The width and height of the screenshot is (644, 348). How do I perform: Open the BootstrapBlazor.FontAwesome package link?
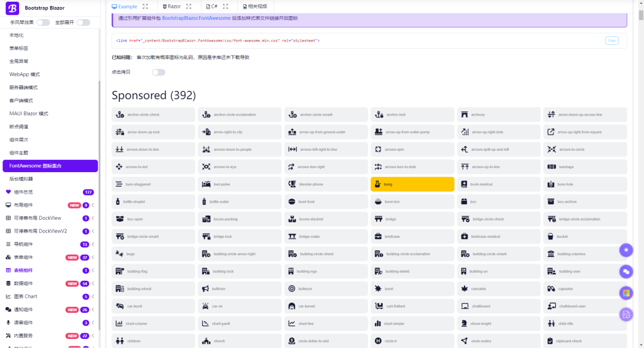pos(196,18)
